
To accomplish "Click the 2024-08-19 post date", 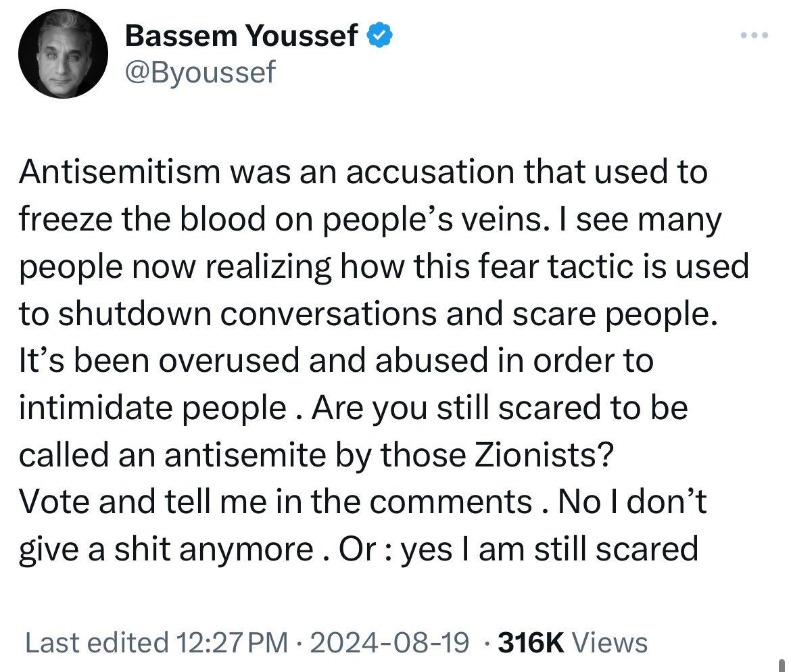I will click(x=389, y=643).
